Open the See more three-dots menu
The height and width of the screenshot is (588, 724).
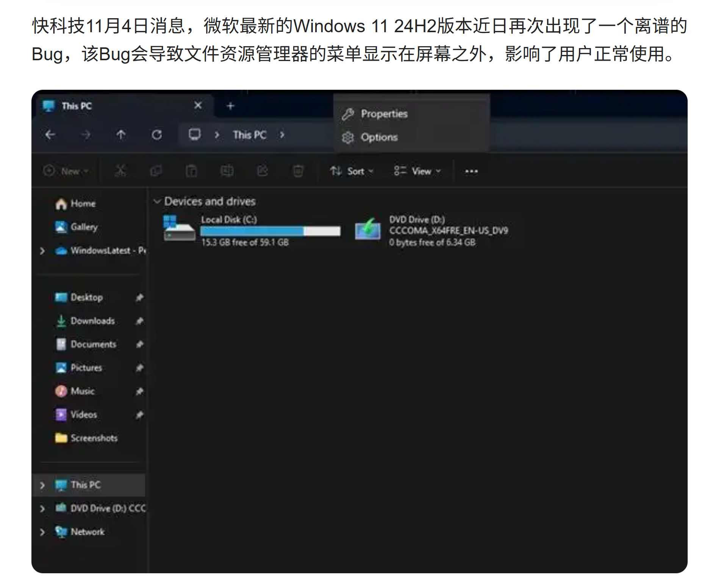(x=471, y=171)
